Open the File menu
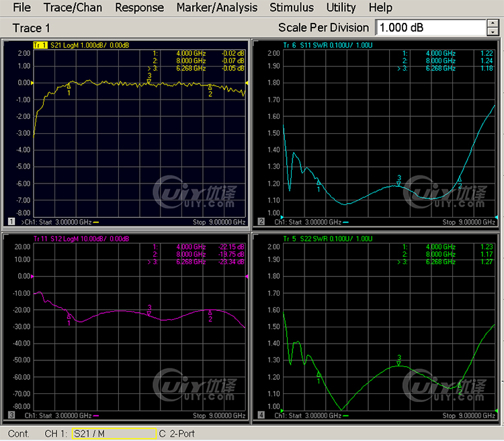 coord(22,7)
